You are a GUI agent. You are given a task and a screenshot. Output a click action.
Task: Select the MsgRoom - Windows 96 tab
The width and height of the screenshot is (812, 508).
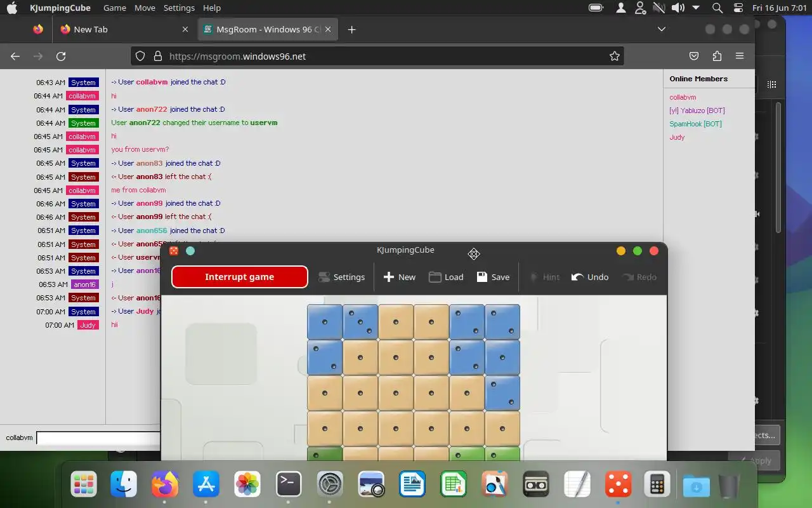266,29
